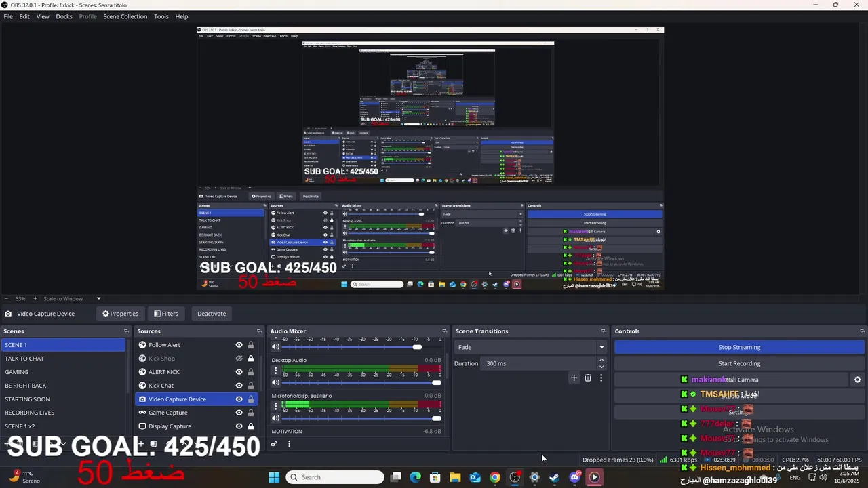Mute Desktop Audio speaker icon
The height and width of the screenshot is (488, 868).
pos(275,382)
